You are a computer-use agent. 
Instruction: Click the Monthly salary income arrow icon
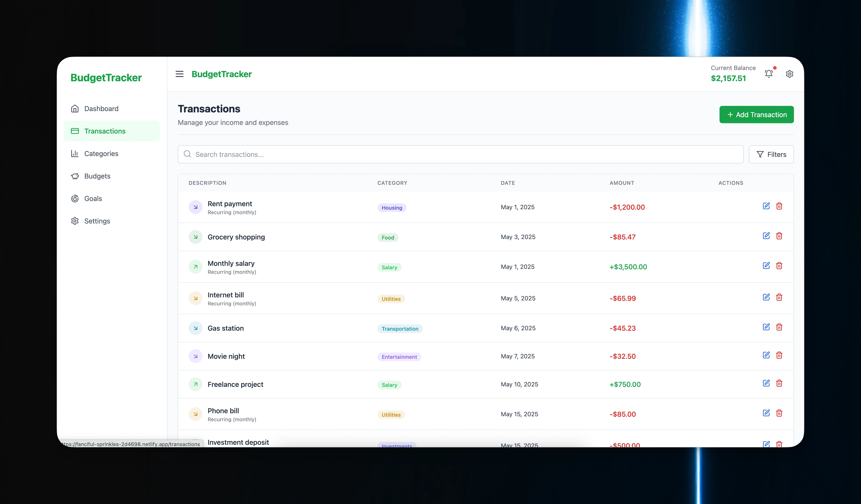195,267
